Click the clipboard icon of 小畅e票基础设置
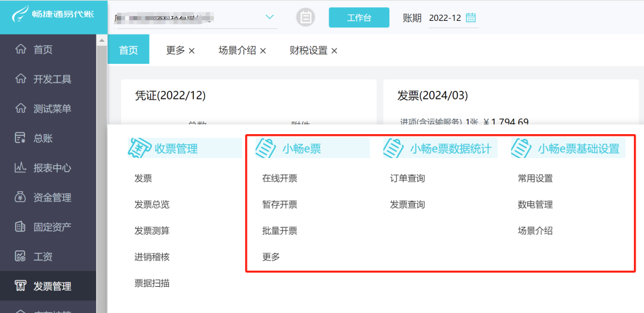The height and width of the screenshot is (313, 644). pos(522,148)
